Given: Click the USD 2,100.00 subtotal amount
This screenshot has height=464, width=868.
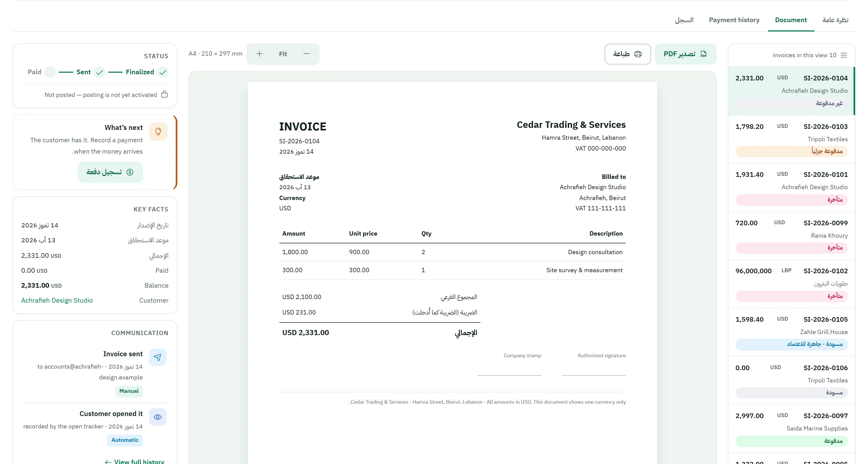Looking at the screenshot, I should point(302,297).
